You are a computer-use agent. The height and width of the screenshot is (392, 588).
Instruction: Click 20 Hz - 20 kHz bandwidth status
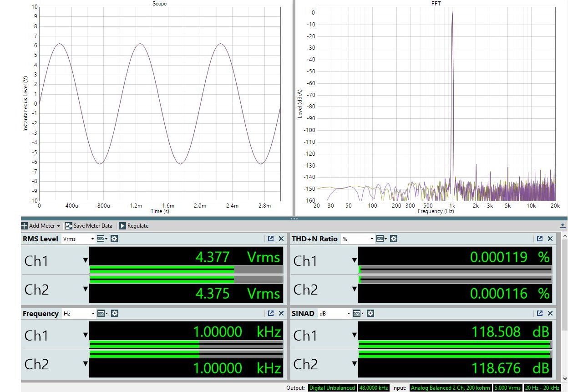pyautogui.click(x=542, y=388)
